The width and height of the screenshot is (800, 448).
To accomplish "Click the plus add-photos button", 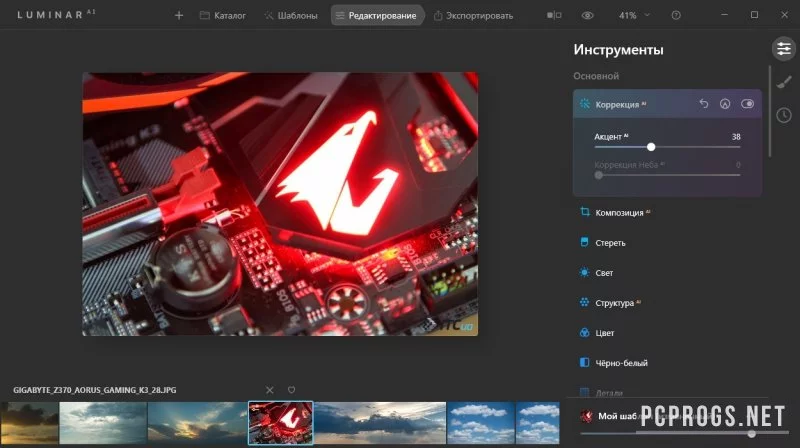I will point(179,16).
